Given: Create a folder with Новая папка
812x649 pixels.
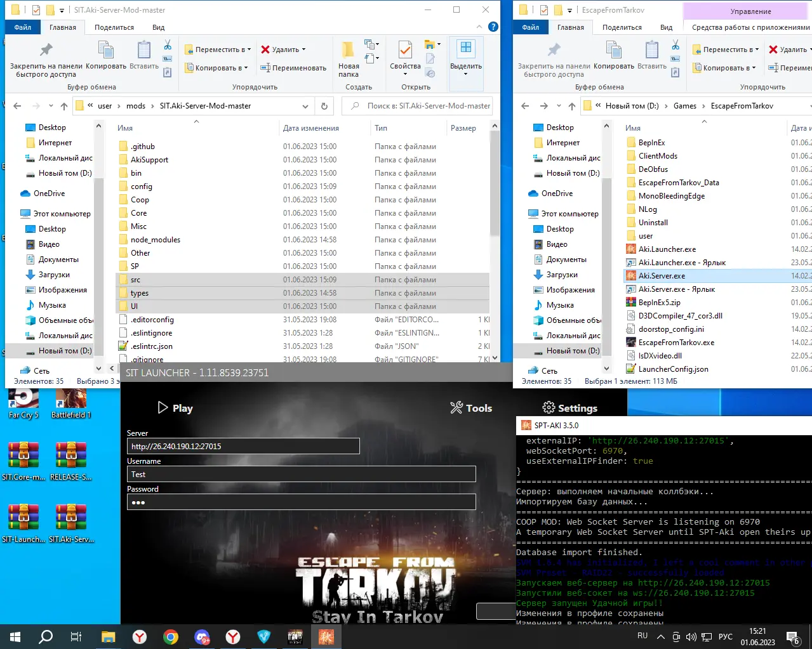Looking at the screenshot, I should (349, 59).
